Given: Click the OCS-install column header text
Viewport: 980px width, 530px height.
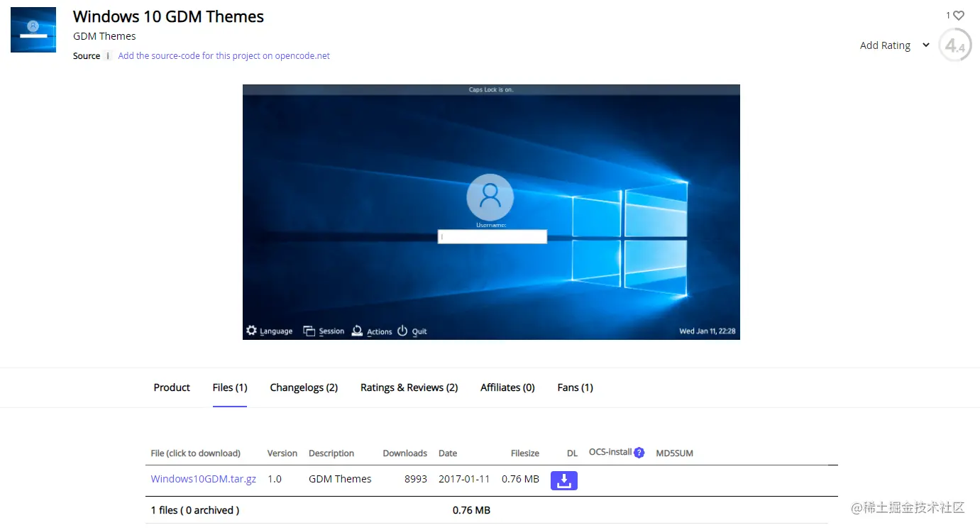Looking at the screenshot, I should click(x=610, y=452).
